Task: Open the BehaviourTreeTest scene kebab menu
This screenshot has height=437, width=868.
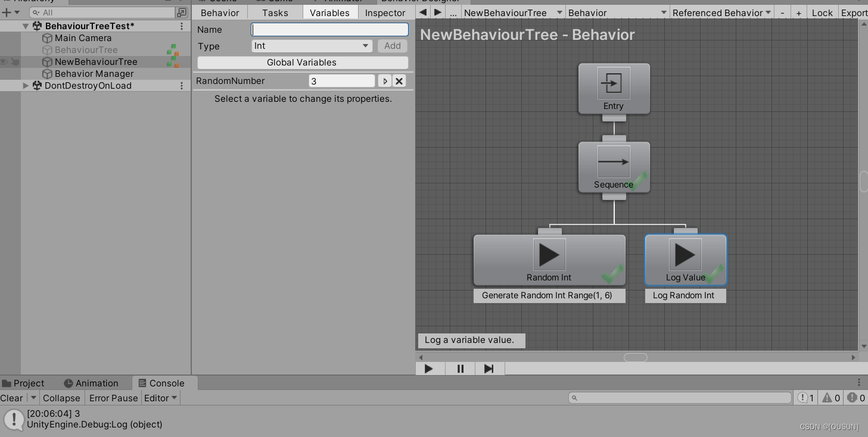Action: [x=182, y=26]
